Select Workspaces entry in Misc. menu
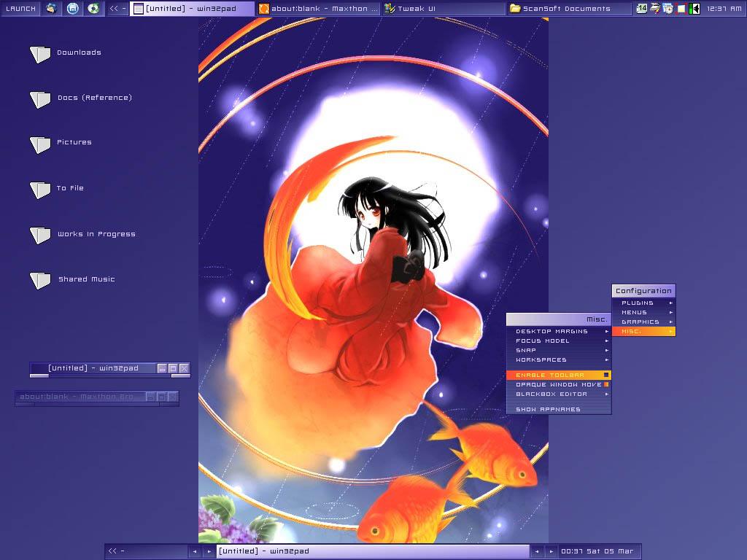 coord(559,360)
